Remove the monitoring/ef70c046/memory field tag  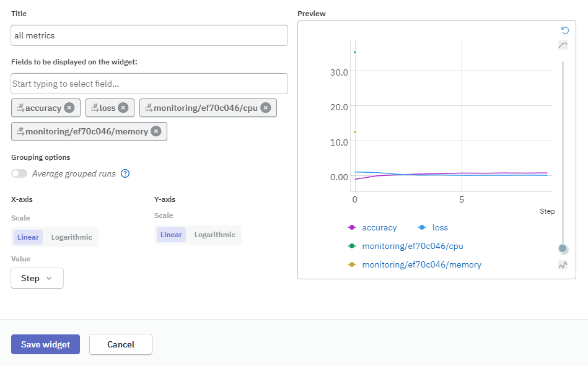156,131
